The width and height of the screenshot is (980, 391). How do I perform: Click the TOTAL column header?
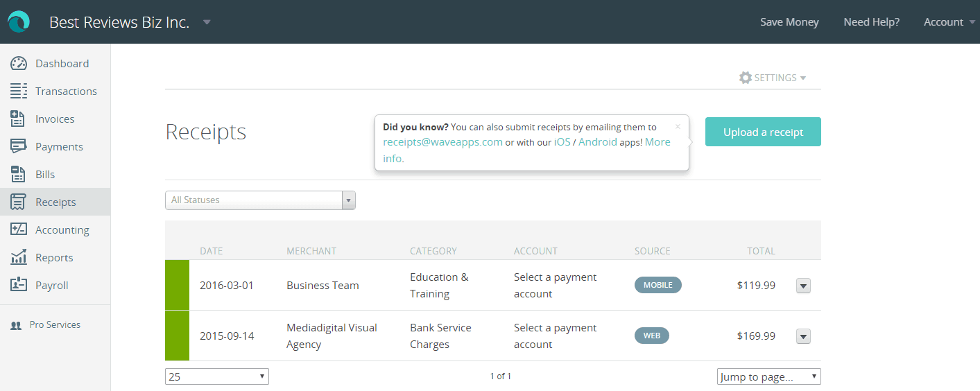pos(761,251)
